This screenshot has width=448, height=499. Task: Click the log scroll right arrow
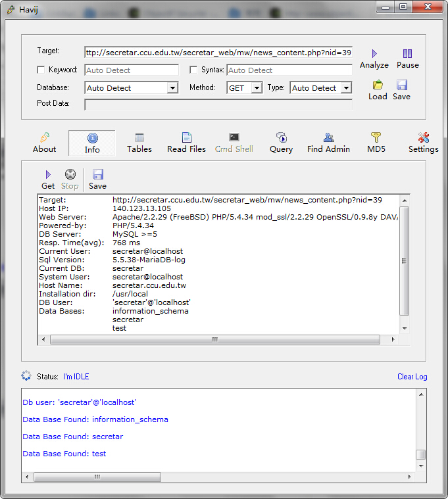tap(409, 477)
